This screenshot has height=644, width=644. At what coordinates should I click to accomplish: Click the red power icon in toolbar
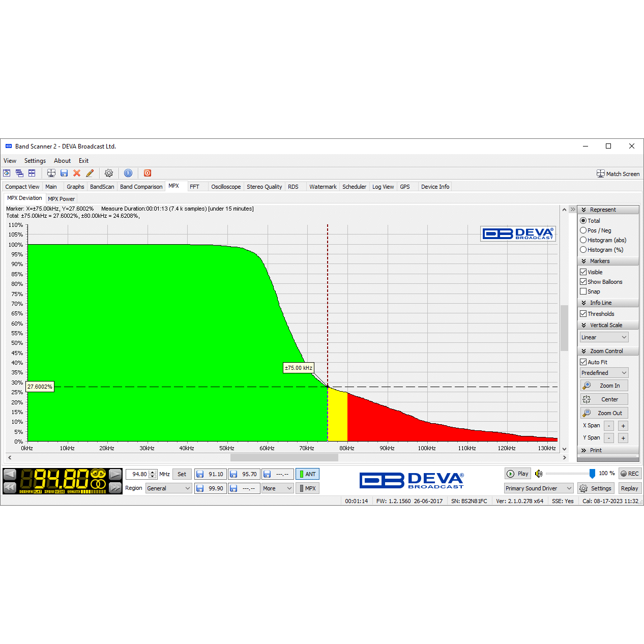(x=148, y=173)
